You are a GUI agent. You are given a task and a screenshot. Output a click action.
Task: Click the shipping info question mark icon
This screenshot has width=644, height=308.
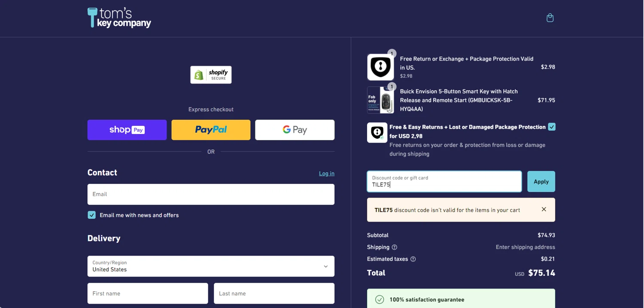pyautogui.click(x=395, y=247)
